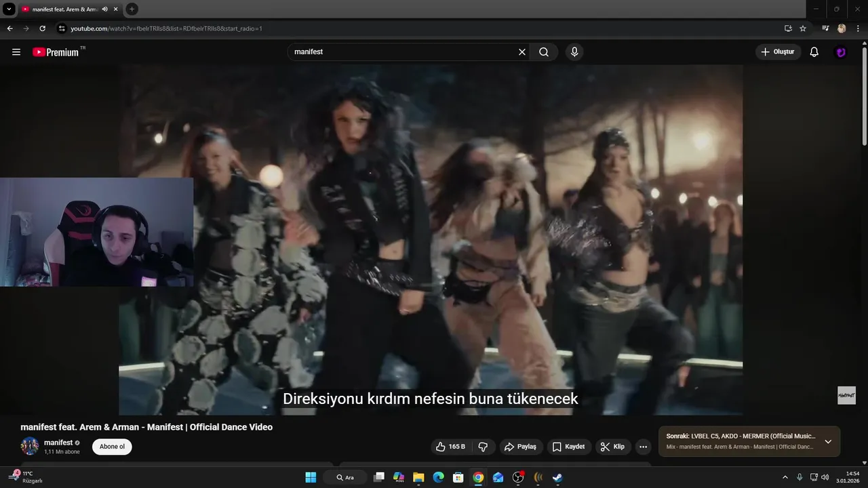Open weather widget 11°C Rüzgarlı

27,477
